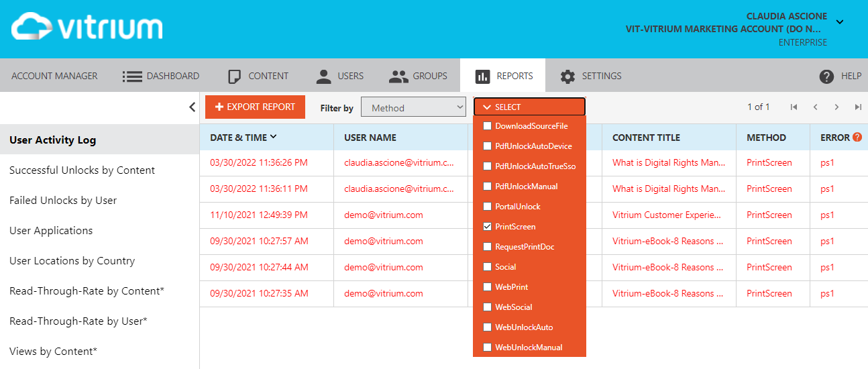Check the PdfUnlockAutoDevice option
The width and height of the screenshot is (868, 369).
pyautogui.click(x=488, y=146)
